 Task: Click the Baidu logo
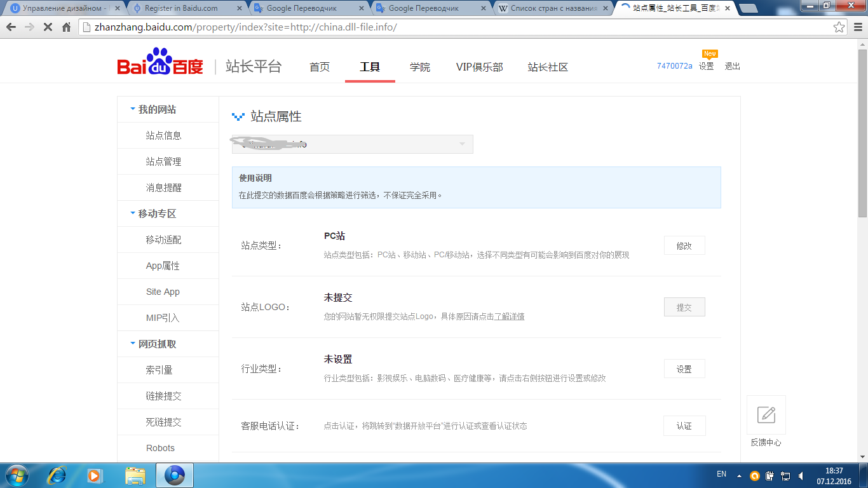pos(160,62)
